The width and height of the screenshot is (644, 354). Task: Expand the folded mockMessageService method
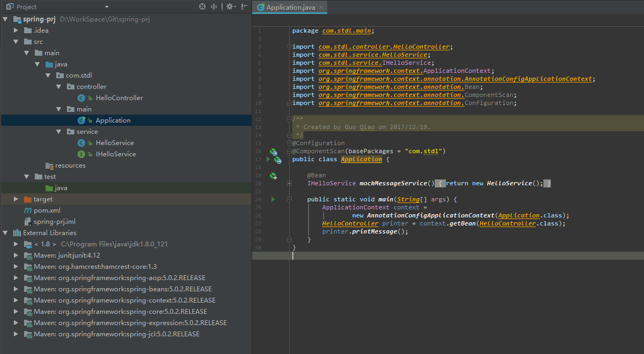(290, 183)
